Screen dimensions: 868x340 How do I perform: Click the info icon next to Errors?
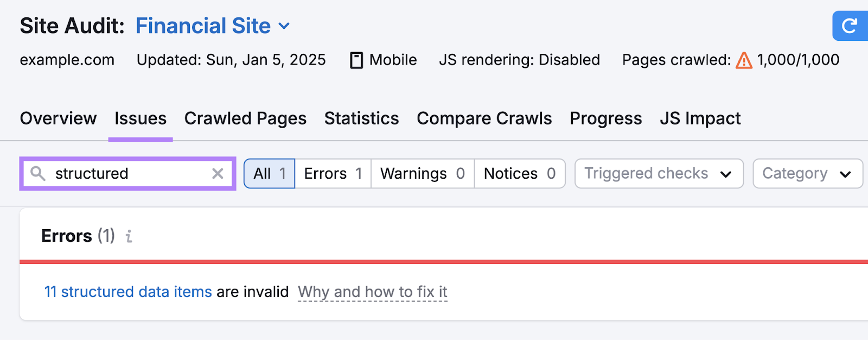coord(129,236)
